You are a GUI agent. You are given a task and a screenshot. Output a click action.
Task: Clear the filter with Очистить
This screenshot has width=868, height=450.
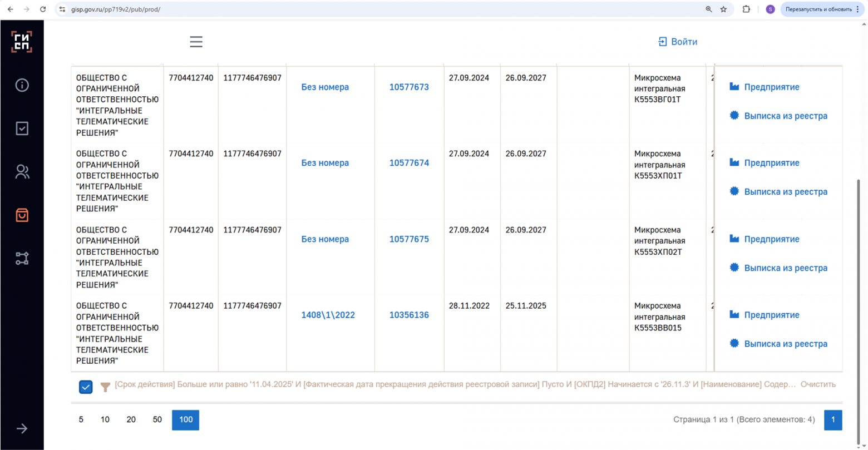pyautogui.click(x=818, y=384)
